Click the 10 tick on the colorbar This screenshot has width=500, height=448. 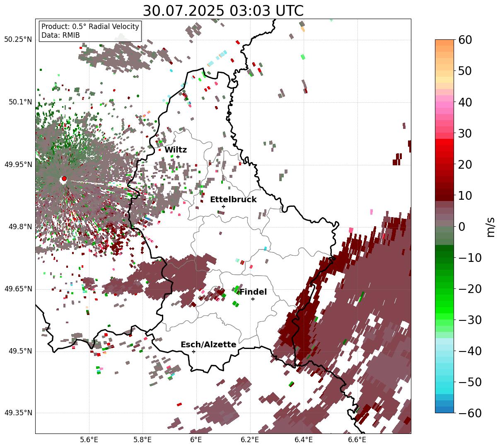tap(466, 195)
